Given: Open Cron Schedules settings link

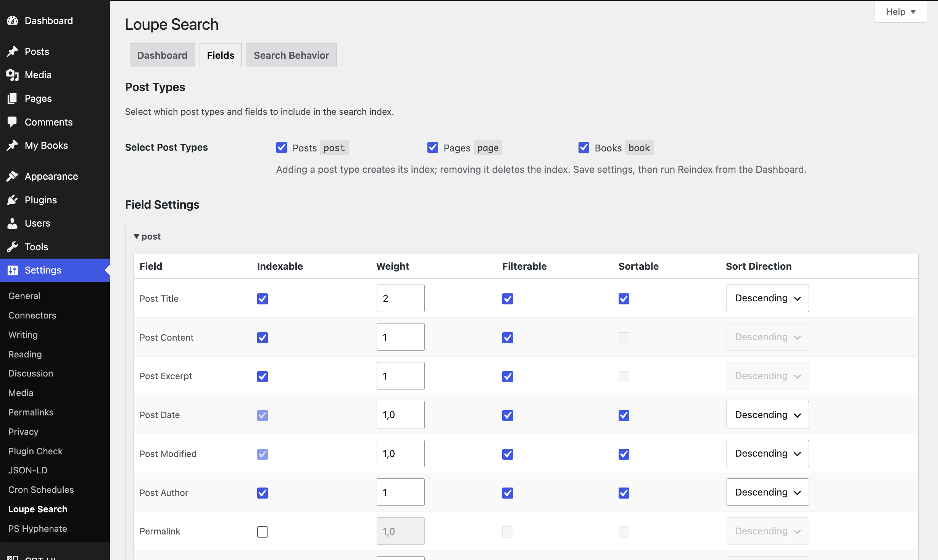Looking at the screenshot, I should 41,490.
